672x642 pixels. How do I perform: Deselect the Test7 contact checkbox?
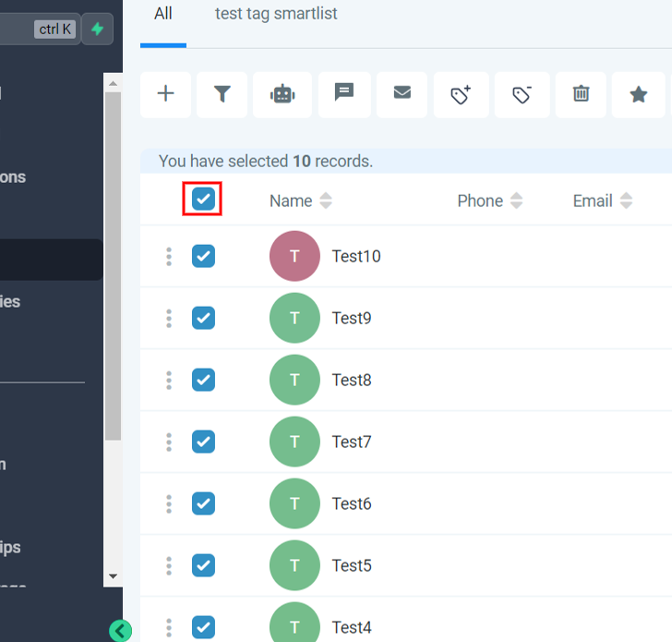(203, 442)
